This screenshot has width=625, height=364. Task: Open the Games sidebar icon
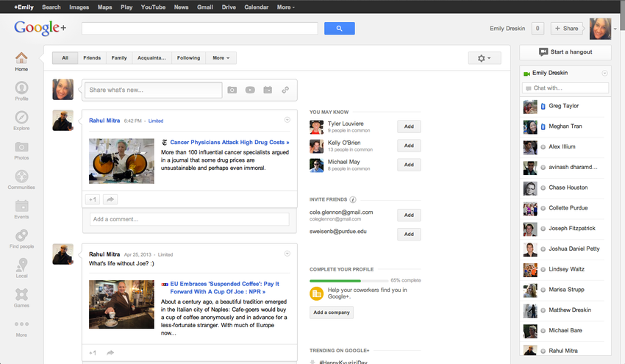21,295
